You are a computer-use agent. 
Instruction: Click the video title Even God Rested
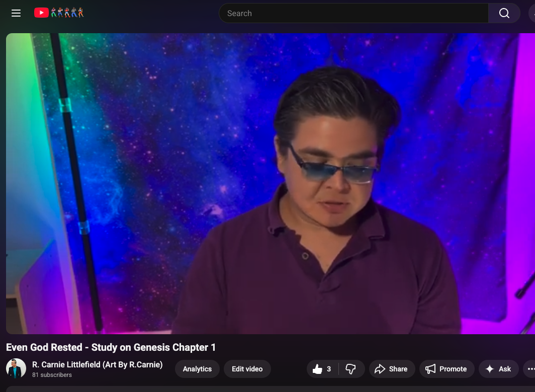click(111, 347)
